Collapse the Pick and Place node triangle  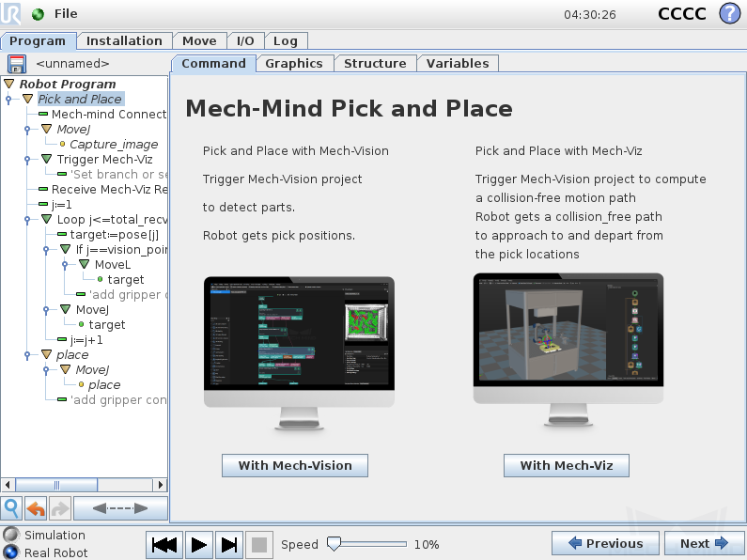point(27,99)
